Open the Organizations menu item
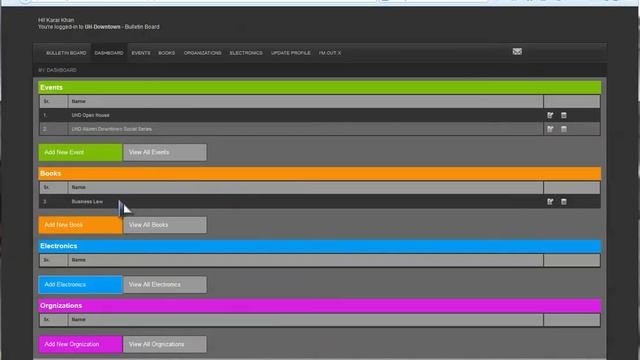 (x=202, y=53)
